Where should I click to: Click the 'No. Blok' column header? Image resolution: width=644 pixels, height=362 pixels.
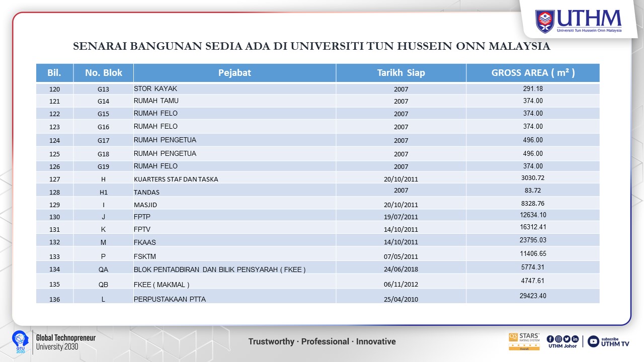104,73
